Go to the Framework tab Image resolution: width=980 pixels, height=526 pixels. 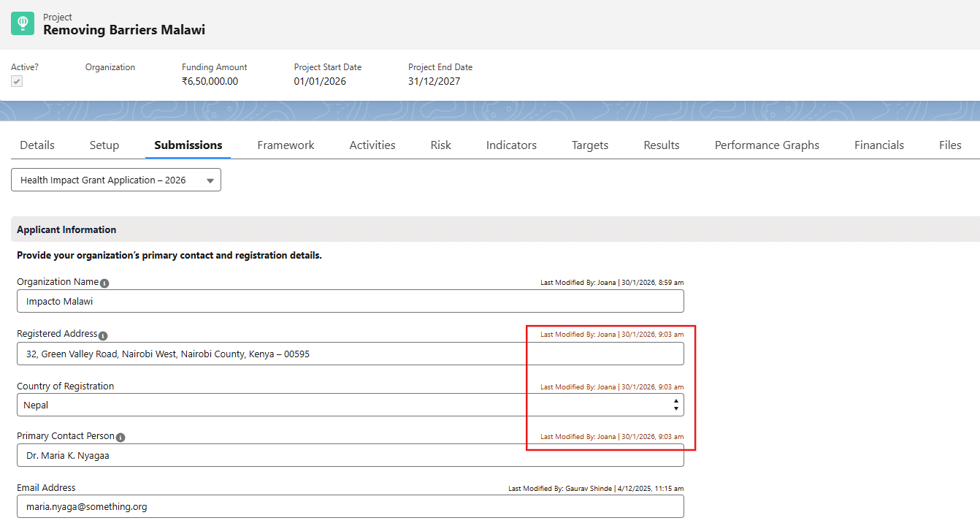[286, 145]
